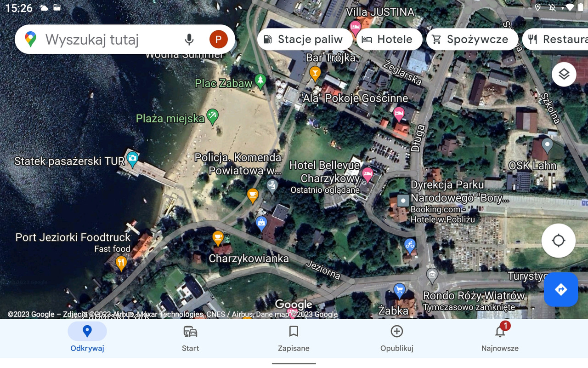
Task: Select the Plaża miejska beach pin
Action: coord(212,116)
